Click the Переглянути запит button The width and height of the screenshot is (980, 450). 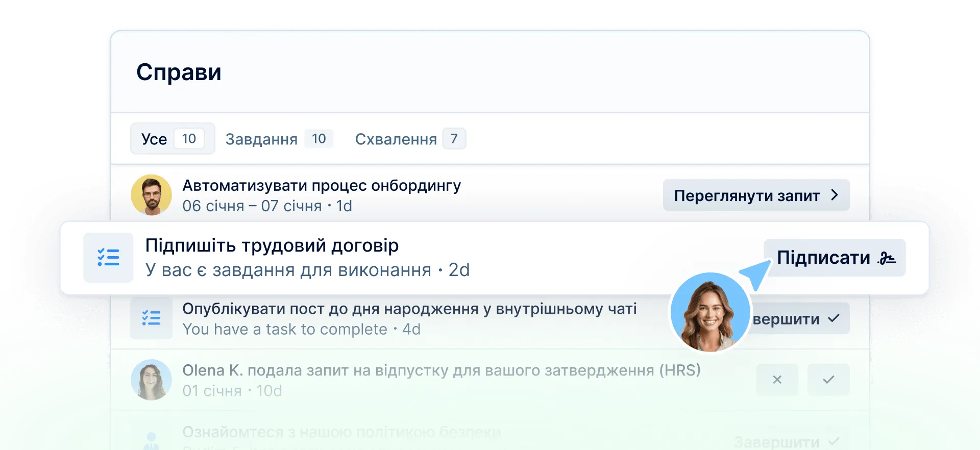756,195
